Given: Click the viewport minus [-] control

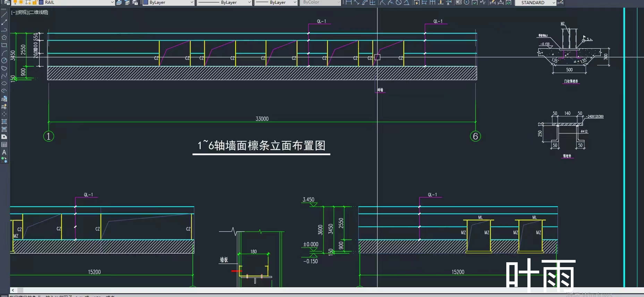Looking at the screenshot, I should click(14, 12).
